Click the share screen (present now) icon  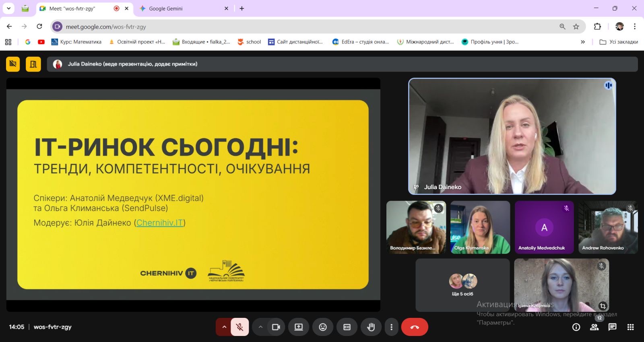coord(299,327)
